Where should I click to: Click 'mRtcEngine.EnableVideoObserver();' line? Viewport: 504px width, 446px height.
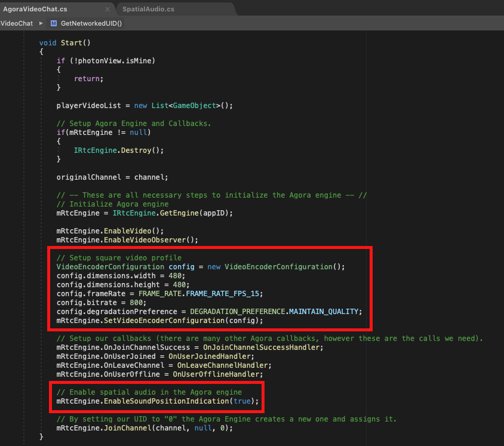(x=127, y=240)
